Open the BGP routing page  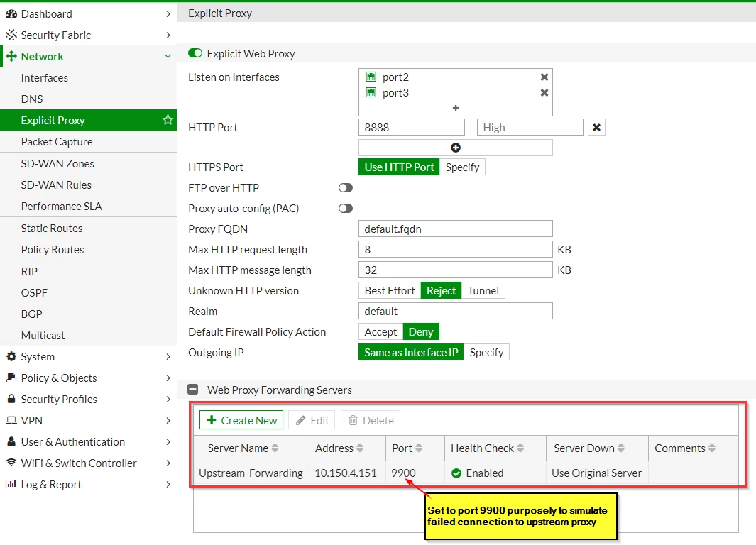coord(89,314)
